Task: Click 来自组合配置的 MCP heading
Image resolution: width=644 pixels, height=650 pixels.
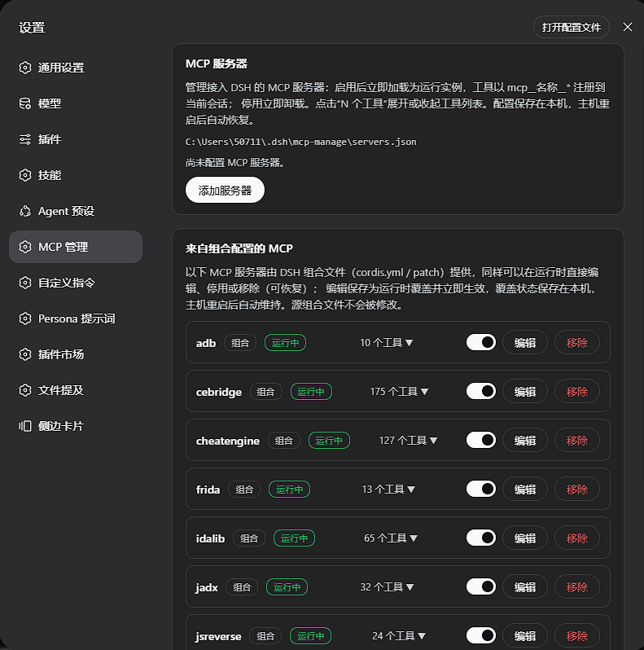Action: 239,248
